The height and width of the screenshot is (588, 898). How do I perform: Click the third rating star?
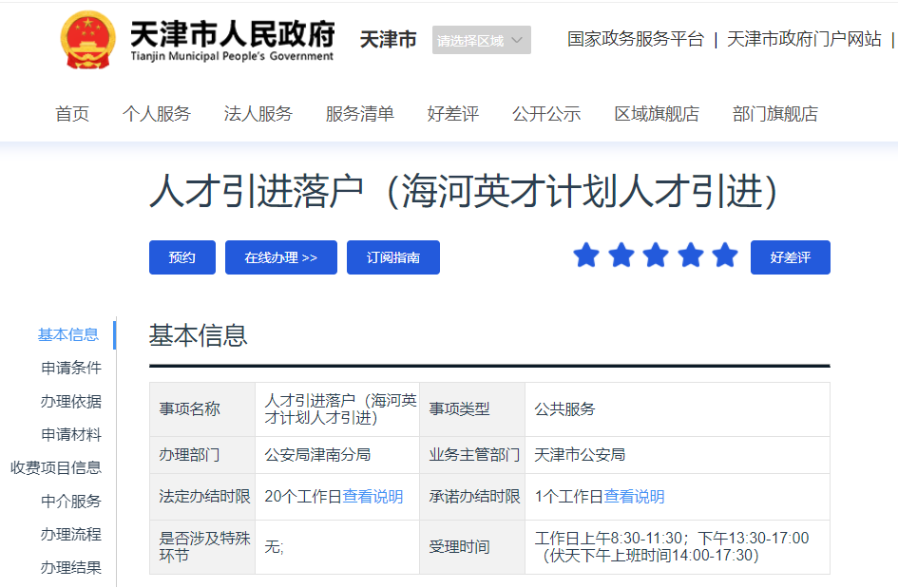(656, 256)
